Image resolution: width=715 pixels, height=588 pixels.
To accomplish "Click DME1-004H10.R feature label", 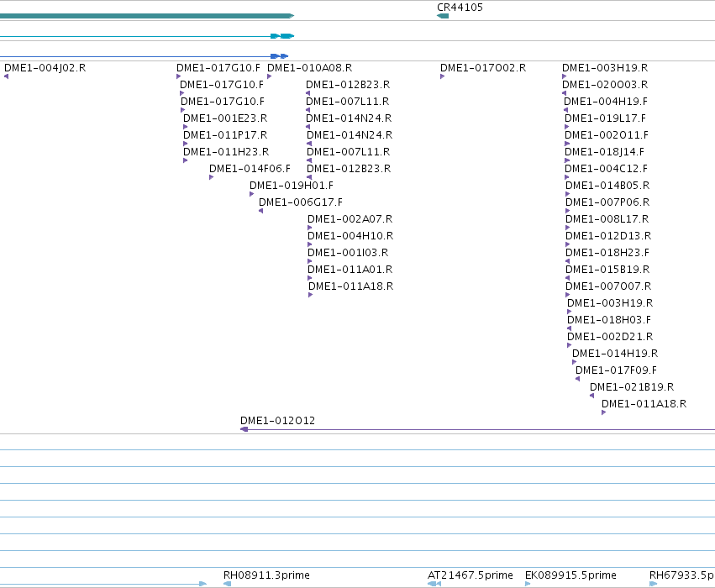I will coord(350,236).
